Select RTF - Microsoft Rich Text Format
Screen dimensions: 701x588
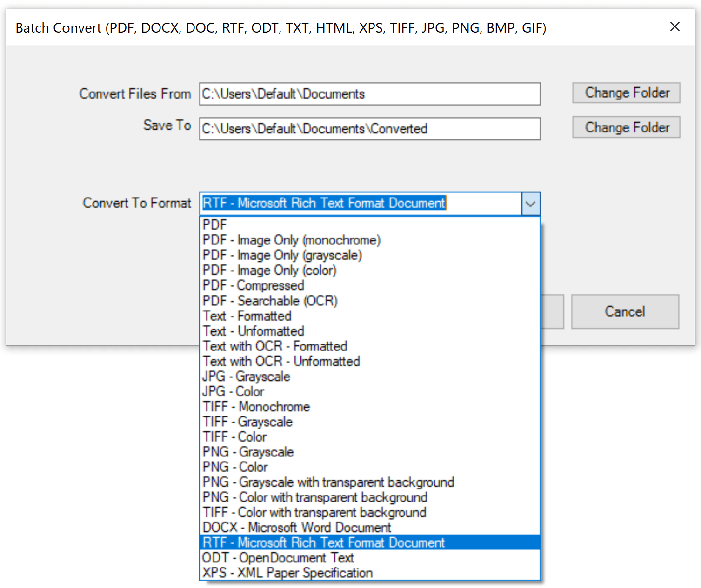pyautogui.click(x=323, y=542)
